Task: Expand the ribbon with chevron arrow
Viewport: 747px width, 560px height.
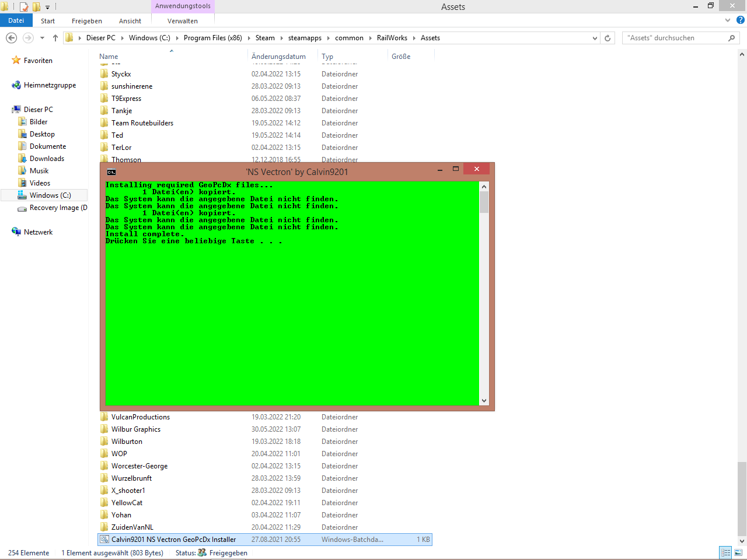Action: [727, 20]
